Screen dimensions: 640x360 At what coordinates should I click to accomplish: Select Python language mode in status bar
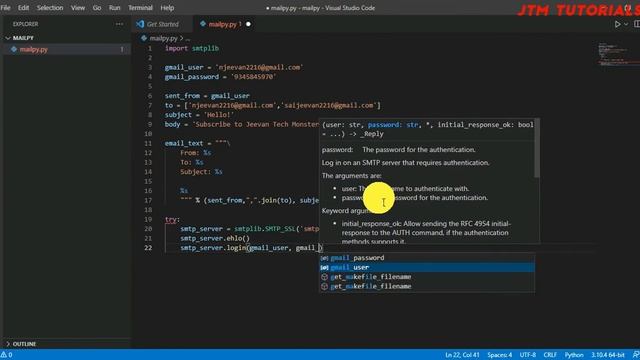click(x=574, y=355)
